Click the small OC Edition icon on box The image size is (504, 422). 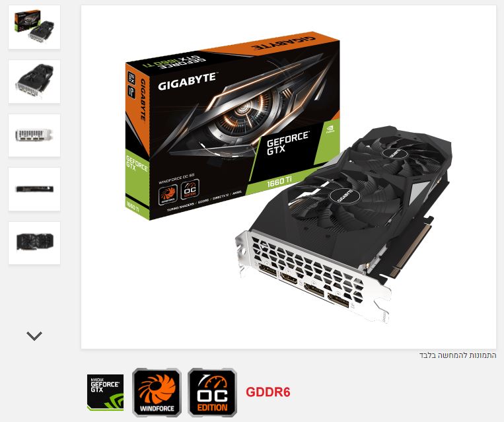point(190,190)
